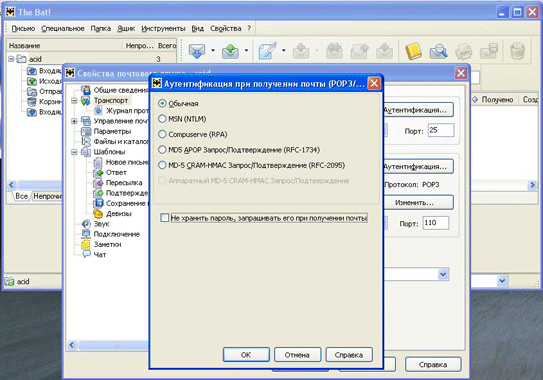Expand the Управление почтой tree node
This screenshot has width=543, height=380.
point(74,121)
